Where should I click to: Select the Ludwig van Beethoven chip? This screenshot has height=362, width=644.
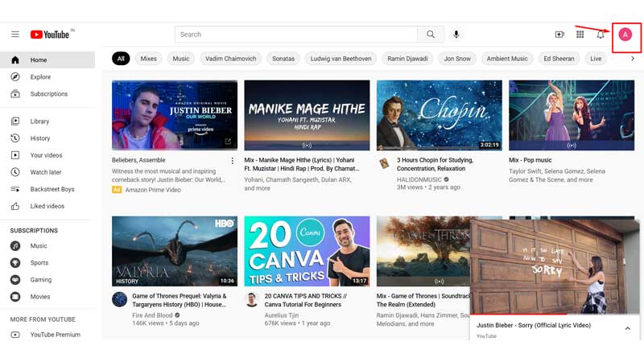(x=341, y=59)
